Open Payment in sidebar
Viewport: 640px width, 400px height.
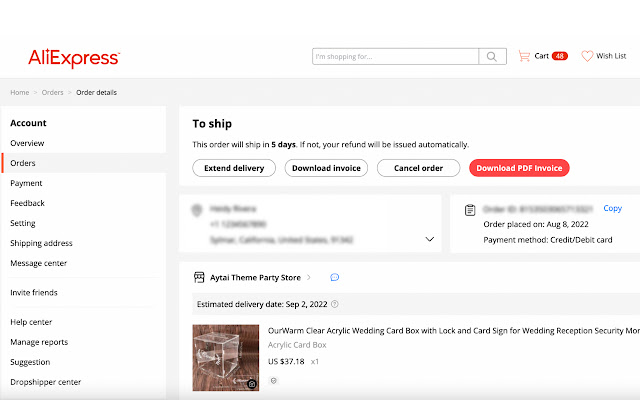[26, 183]
